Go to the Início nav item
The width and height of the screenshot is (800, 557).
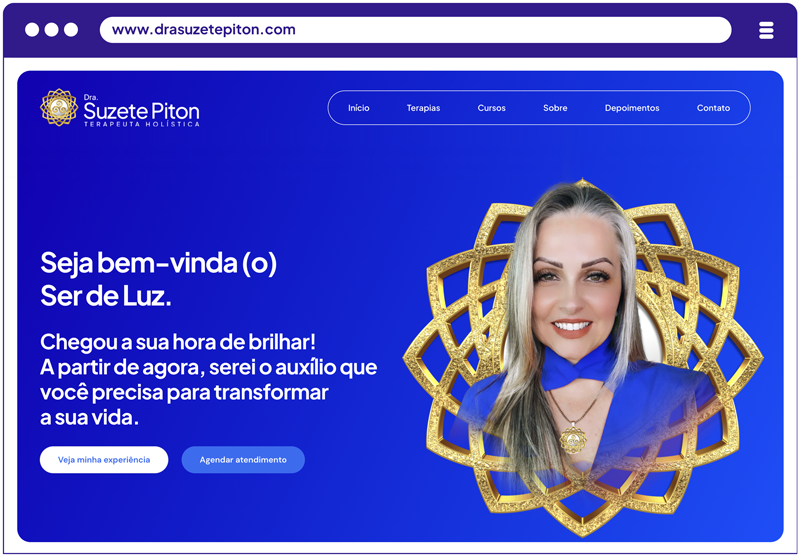[359, 108]
